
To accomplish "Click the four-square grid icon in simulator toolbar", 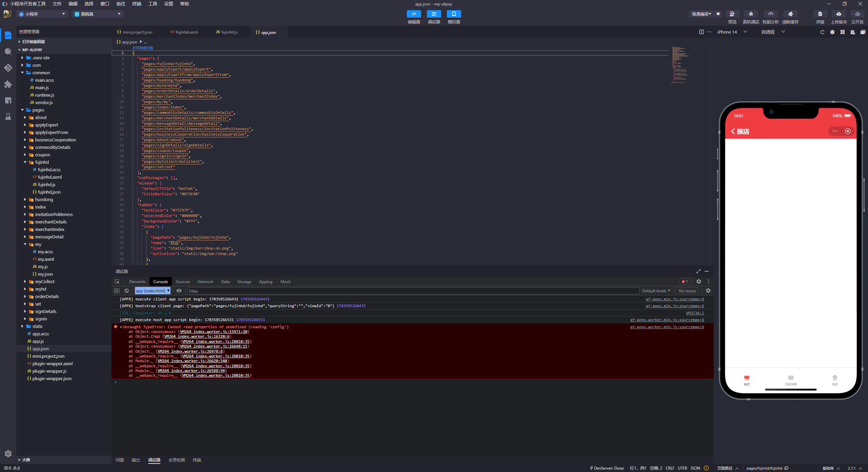I will tap(842, 32).
